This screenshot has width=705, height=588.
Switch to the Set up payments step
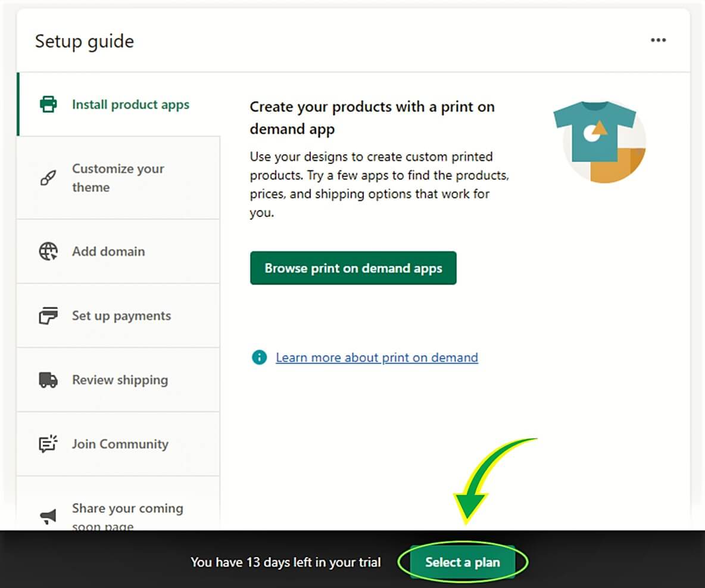[118, 315]
